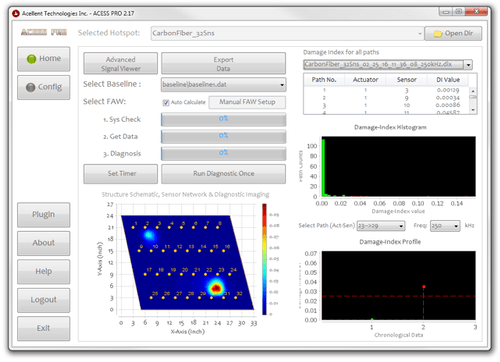Select DI value 0.00086 row
This screenshot has width=500, height=362.
[387, 106]
